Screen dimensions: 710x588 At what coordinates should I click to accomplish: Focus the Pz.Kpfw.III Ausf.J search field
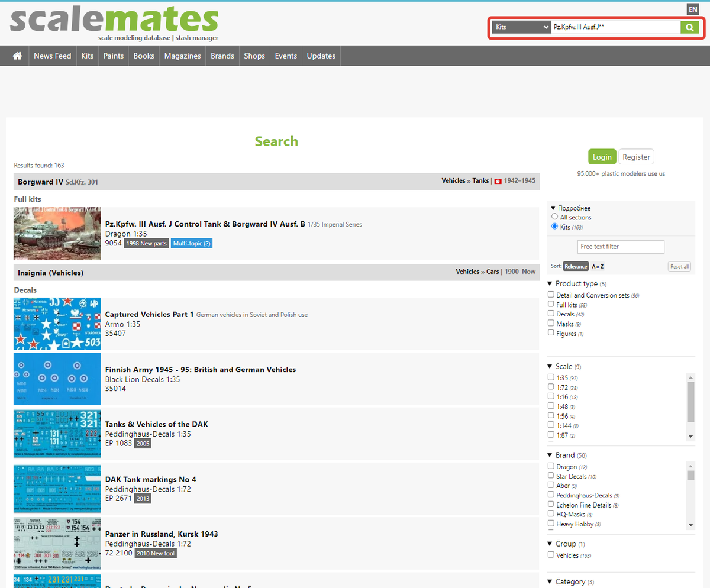615,27
